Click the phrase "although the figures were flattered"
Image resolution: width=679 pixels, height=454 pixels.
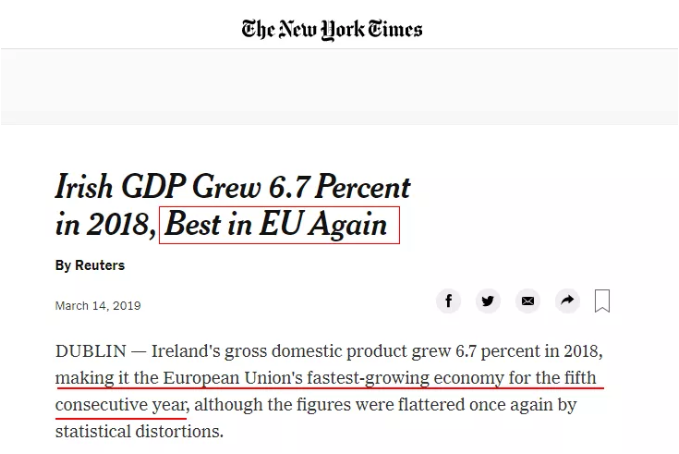coord(327,405)
